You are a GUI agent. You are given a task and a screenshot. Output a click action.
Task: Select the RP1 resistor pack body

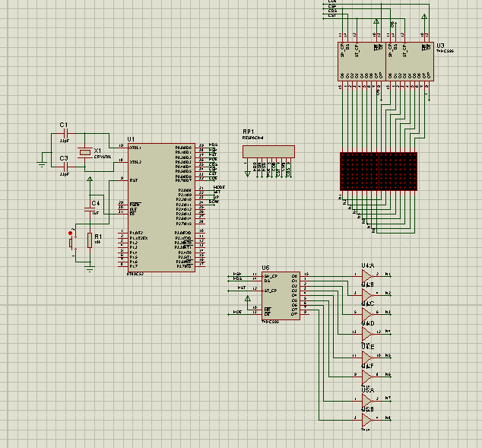[268, 151]
